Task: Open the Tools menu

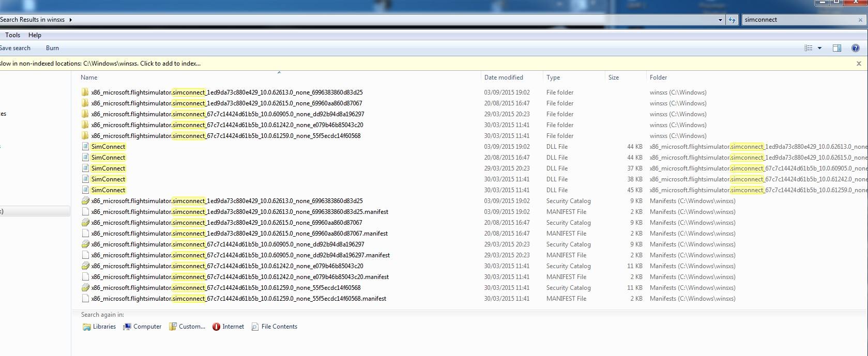Action: click(x=13, y=35)
